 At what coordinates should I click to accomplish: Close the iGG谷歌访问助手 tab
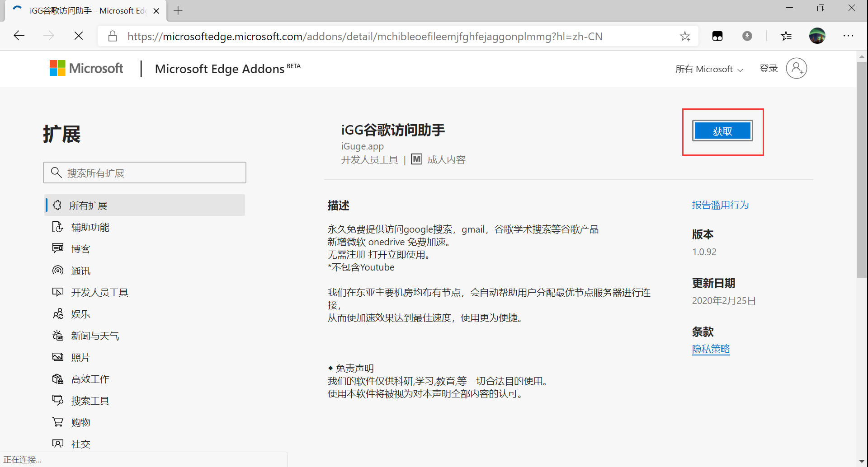click(156, 11)
